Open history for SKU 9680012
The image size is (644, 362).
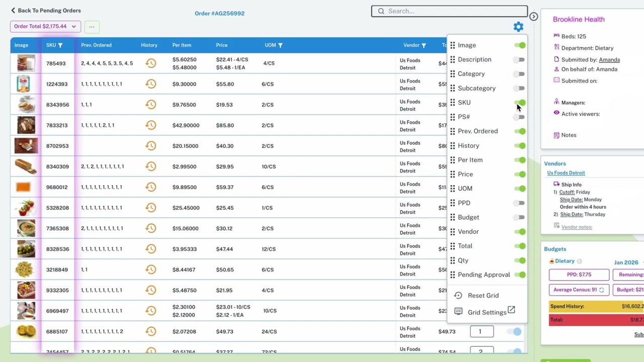click(x=150, y=187)
